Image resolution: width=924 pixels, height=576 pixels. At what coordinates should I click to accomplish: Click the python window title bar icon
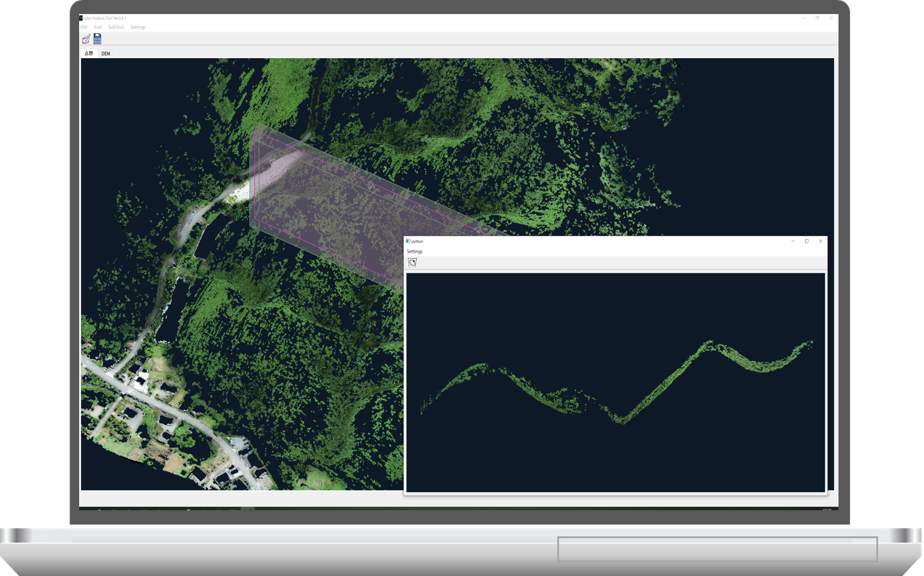408,241
